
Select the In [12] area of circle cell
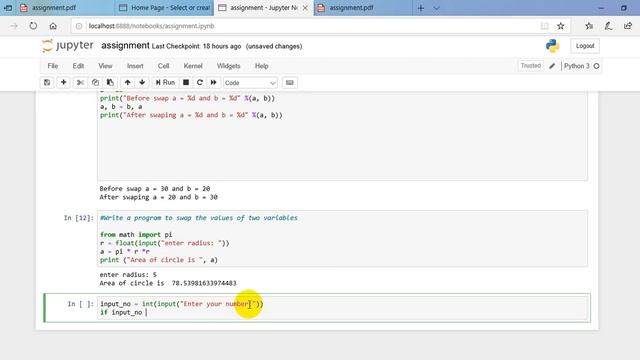pos(342,239)
